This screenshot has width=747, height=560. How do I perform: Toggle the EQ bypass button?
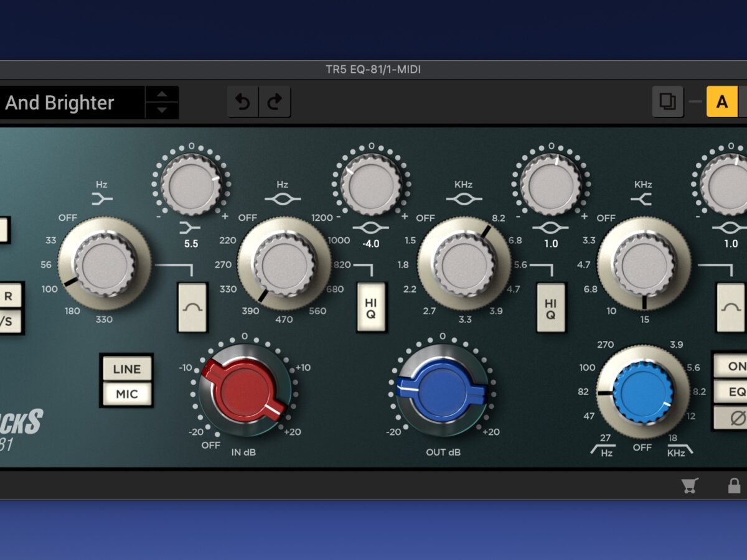(x=731, y=391)
